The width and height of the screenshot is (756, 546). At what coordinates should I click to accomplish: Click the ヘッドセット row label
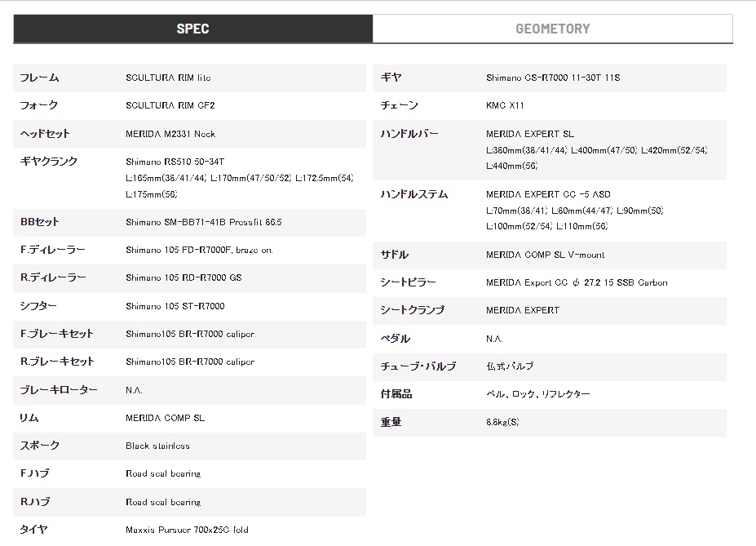pyautogui.click(x=45, y=134)
